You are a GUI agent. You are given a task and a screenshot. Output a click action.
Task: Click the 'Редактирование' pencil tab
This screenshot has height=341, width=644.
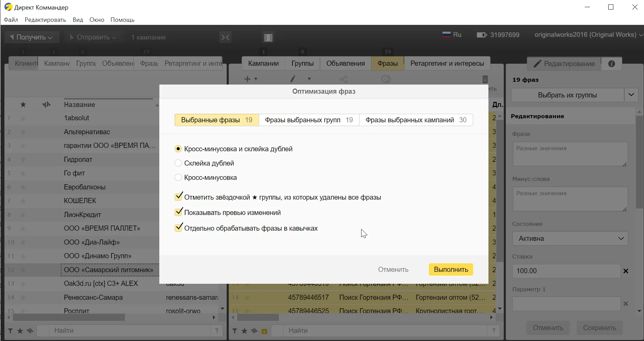click(x=564, y=64)
